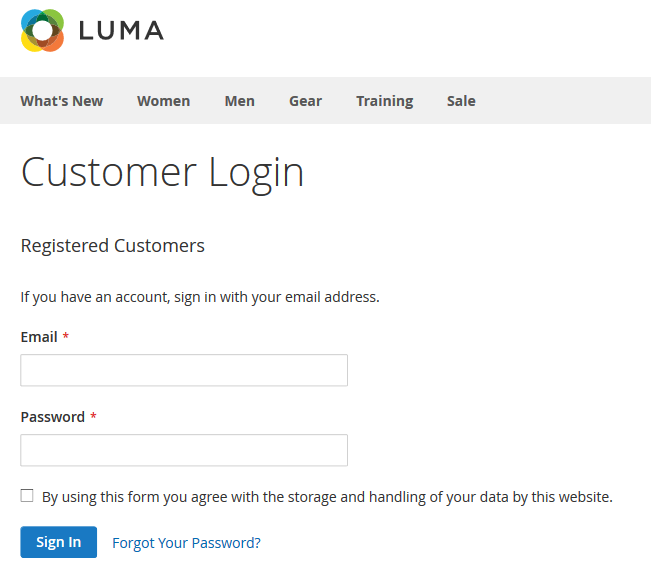Image resolution: width=651 pixels, height=564 pixels.
Task: Click the agreement text beside the checkbox
Action: coord(327,497)
